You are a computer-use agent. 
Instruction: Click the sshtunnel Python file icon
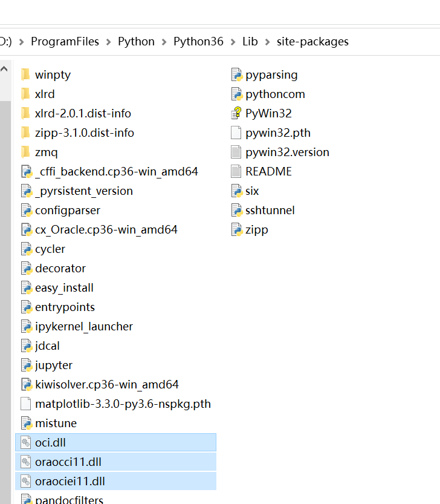click(x=237, y=210)
